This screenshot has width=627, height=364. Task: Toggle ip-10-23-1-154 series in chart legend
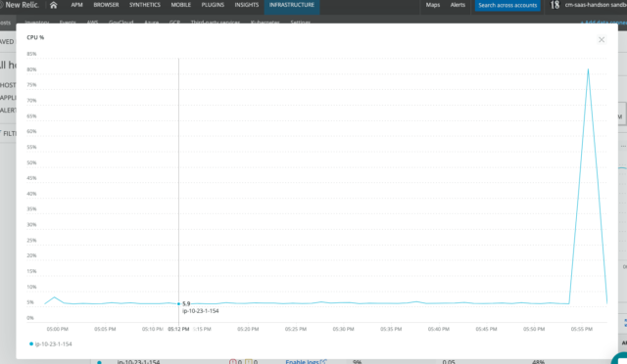51,344
